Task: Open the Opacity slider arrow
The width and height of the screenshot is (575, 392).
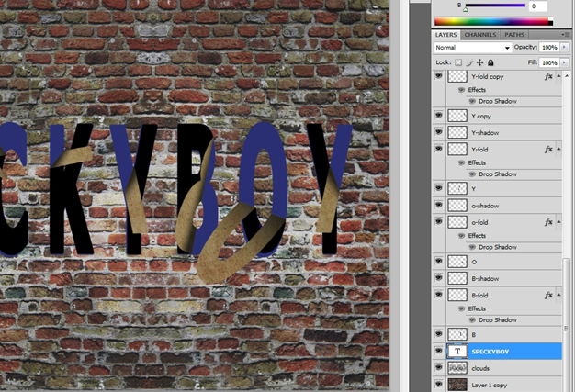Action: [x=564, y=47]
